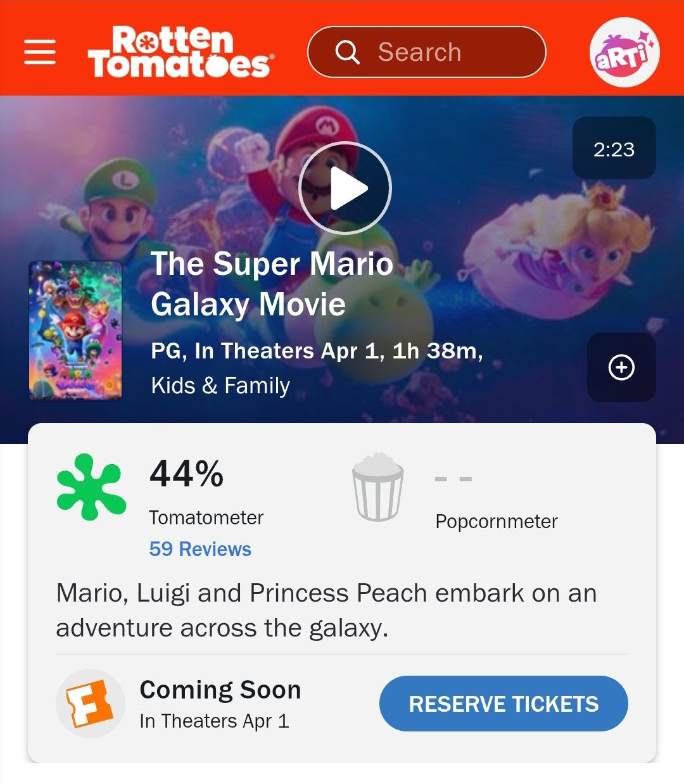This screenshot has width=684, height=784.
Task: Open the movie poster thumbnail
Action: [75, 331]
